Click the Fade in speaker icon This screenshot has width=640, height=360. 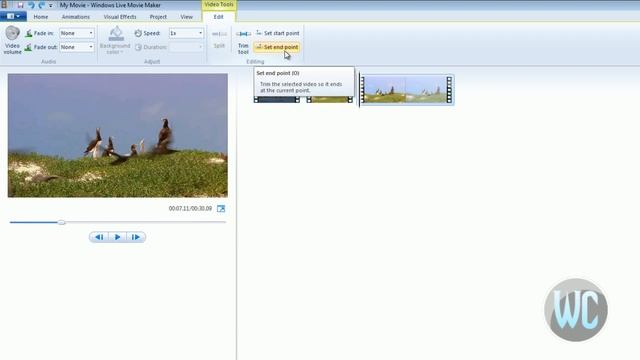[x=29, y=33]
